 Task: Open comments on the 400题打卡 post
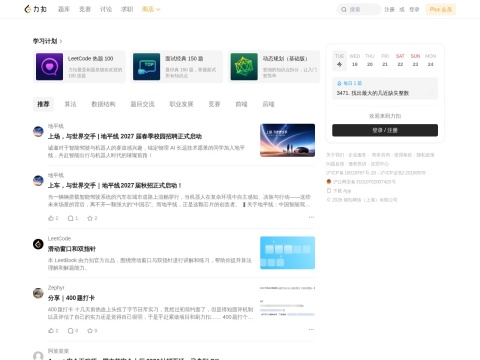(x=73, y=331)
